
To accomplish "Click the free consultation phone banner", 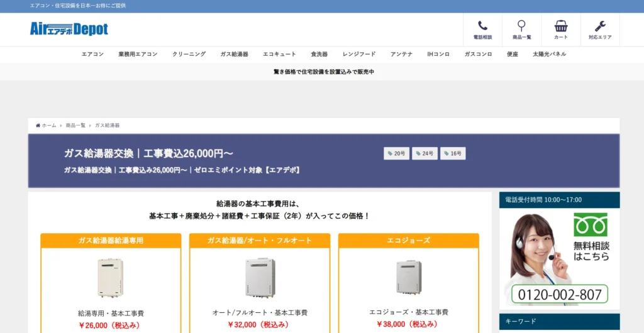I will coord(559,259).
